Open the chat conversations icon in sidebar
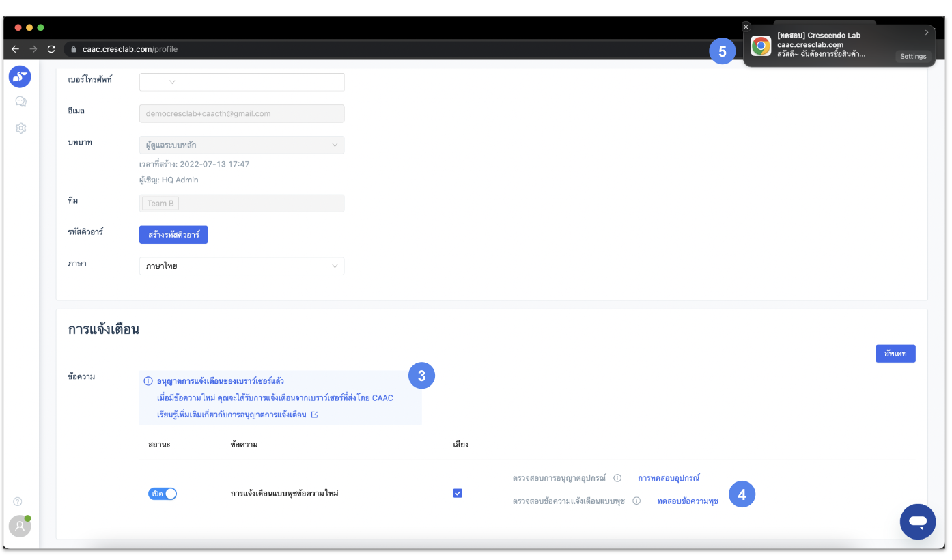The image size is (952, 560). tap(20, 102)
